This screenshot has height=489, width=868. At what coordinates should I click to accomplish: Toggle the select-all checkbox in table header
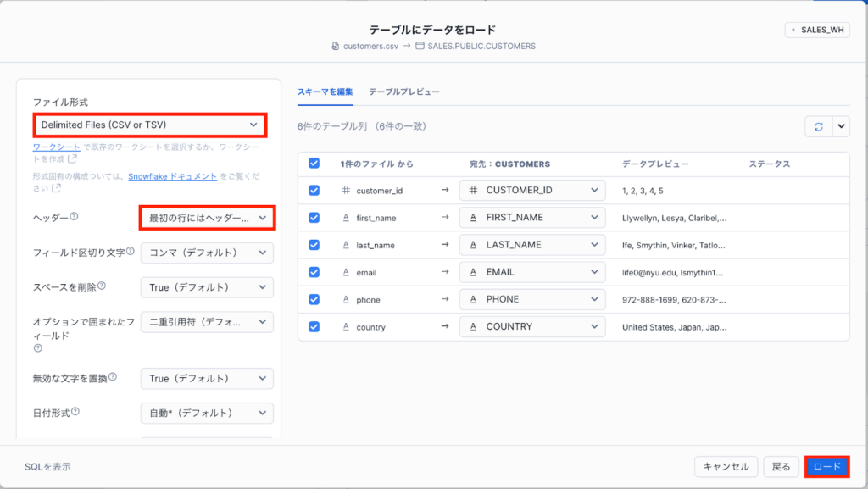(314, 164)
